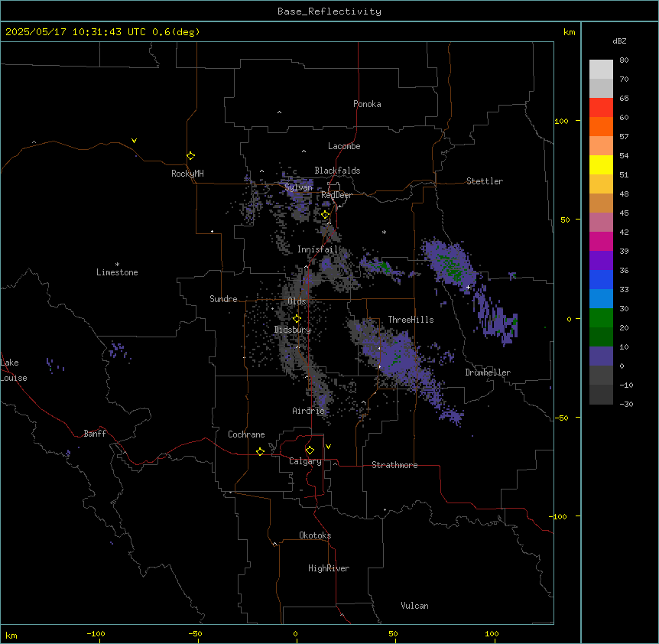Image resolution: width=659 pixels, height=644 pixels.
Task: Click the Innisfail label
Action: coord(318,249)
